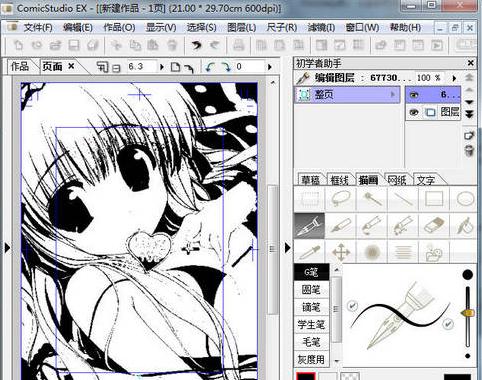
Task: Expand the 整页 item arrow
Action: pyautogui.click(x=393, y=95)
